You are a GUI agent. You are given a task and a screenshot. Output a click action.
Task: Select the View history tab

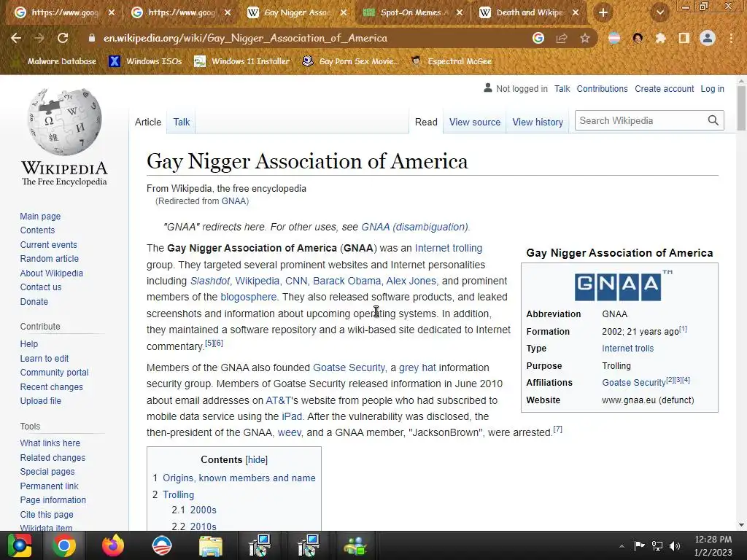coord(538,122)
